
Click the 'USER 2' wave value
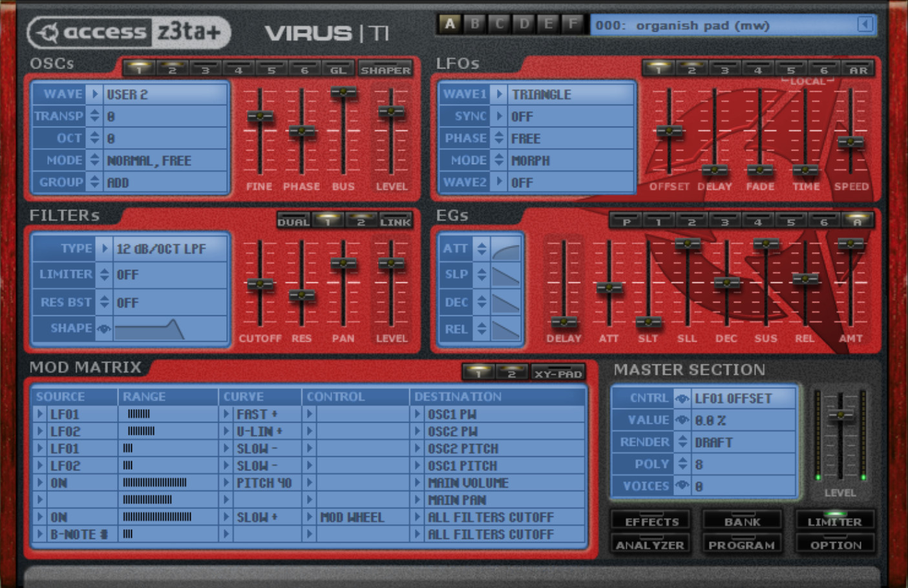click(x=127, y=94)
